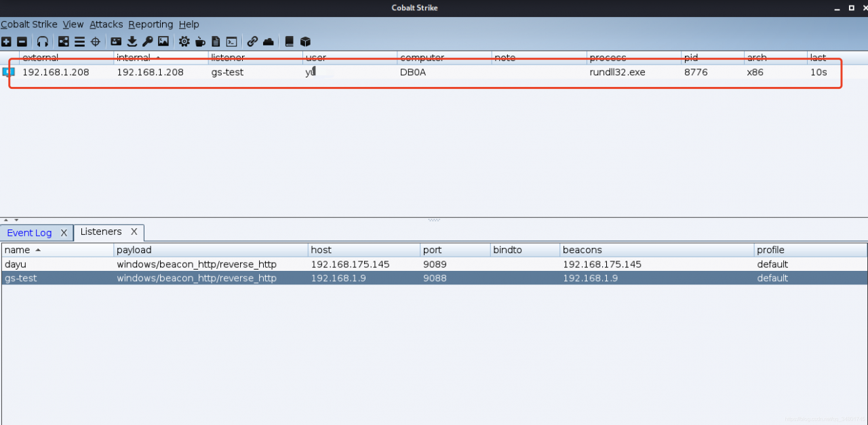Open the Reporting menu
The width and height of the screenshot is (868, 425).
pyautogui.click(x=151, y=24)
